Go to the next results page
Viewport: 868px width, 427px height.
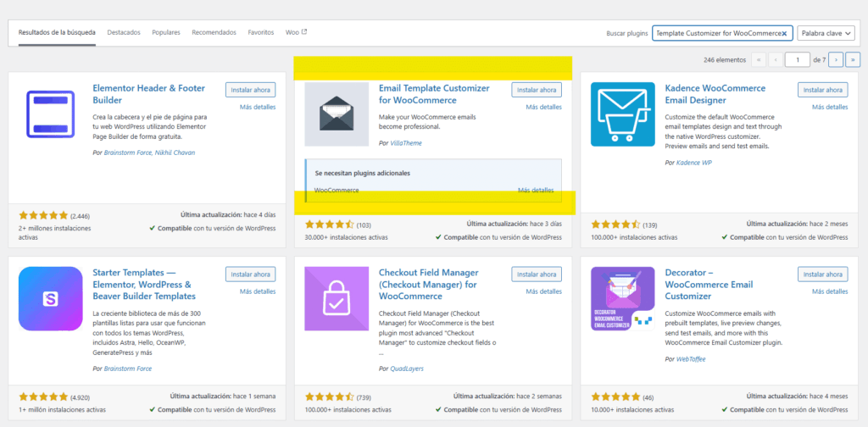click(837, 60)
